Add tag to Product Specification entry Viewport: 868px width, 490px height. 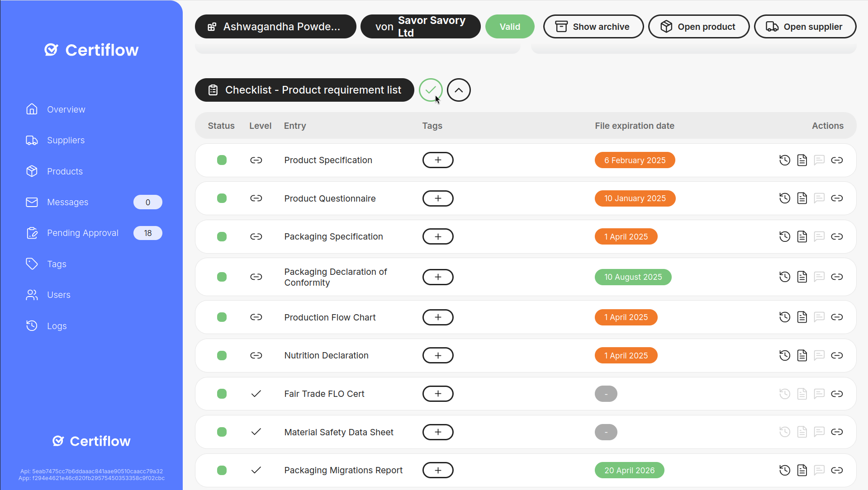click(437, 160)
